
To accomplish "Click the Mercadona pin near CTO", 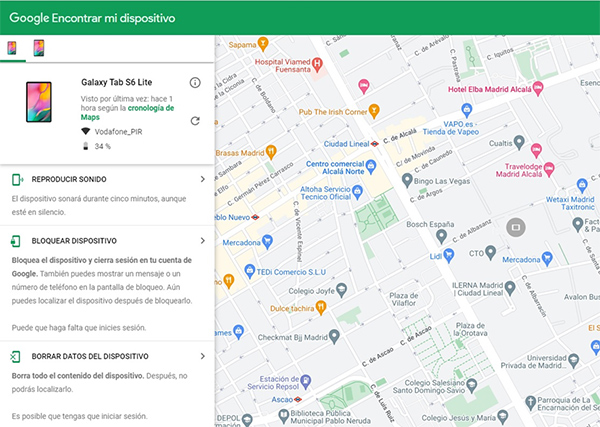I will 548,259.
